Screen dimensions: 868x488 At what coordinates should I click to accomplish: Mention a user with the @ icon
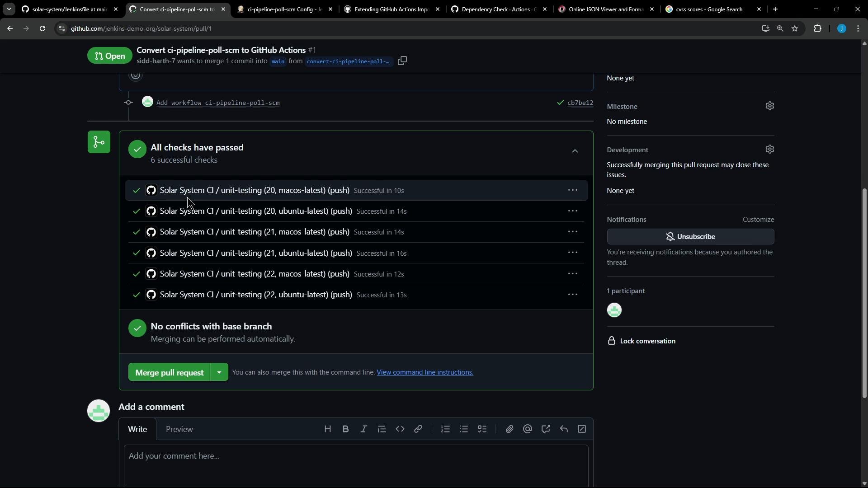[x=528, y=429]
